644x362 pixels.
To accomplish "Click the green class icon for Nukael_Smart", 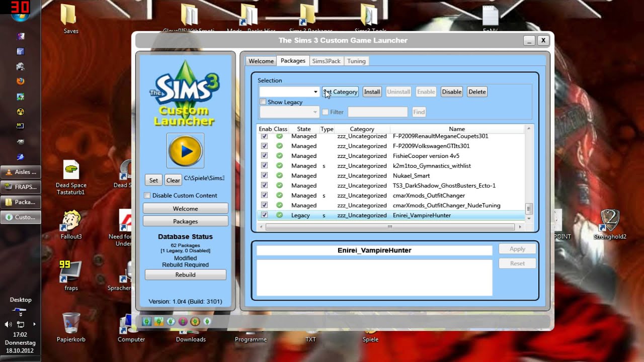I will tap(279, 175).
